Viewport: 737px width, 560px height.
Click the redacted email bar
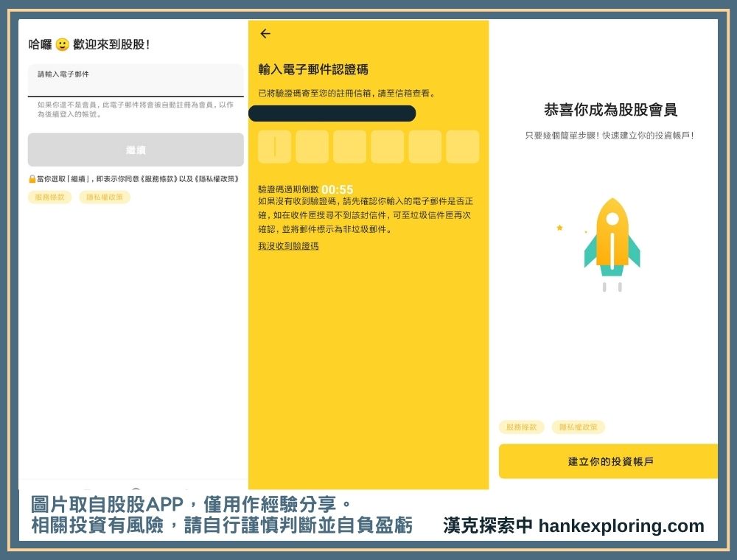point(332,113)
